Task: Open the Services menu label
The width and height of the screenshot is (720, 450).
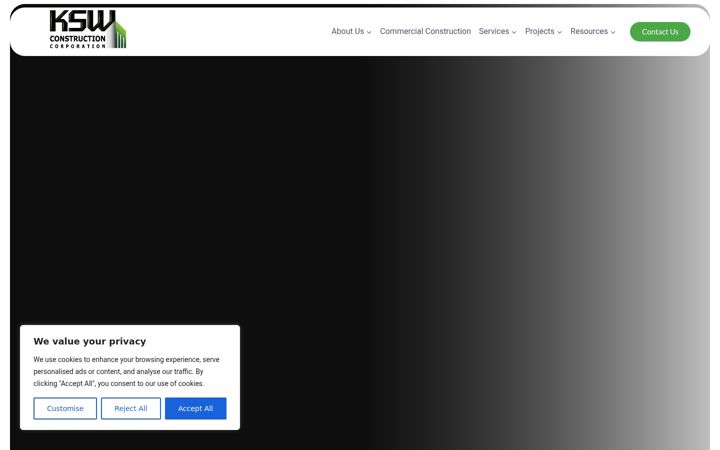Action: pos(494,31)
